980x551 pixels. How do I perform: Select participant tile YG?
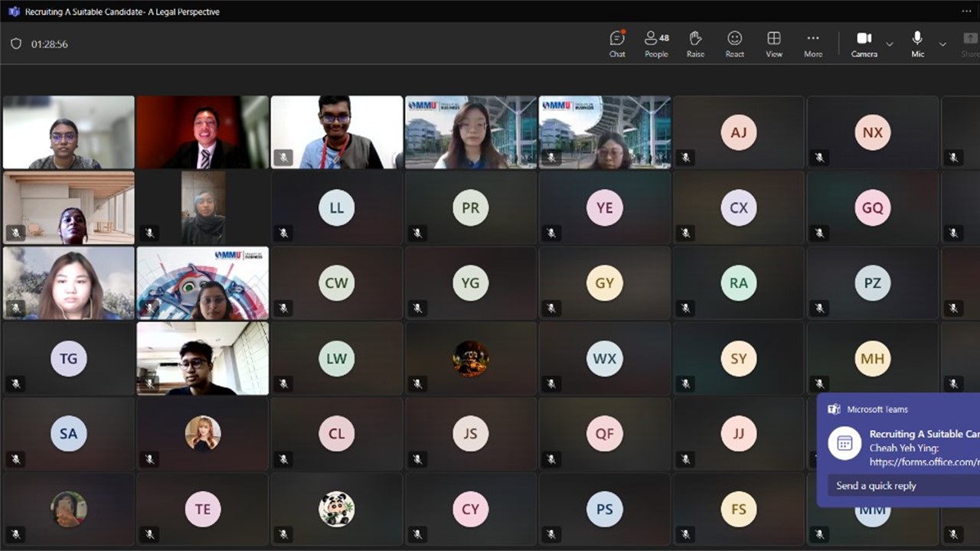tap(470, 282)
